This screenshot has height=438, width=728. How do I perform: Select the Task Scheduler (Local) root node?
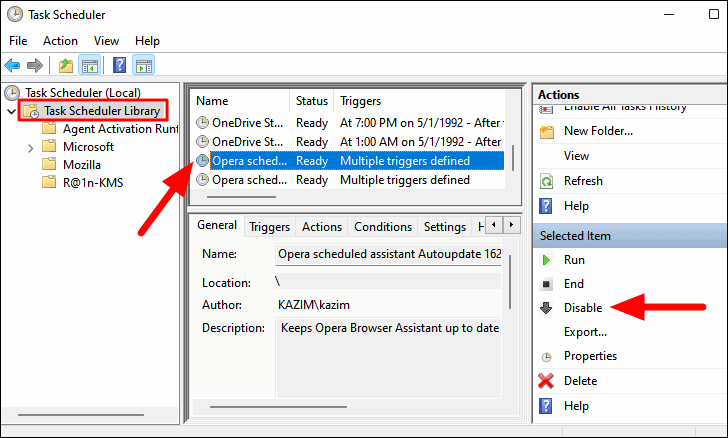(x=83, y=93)
